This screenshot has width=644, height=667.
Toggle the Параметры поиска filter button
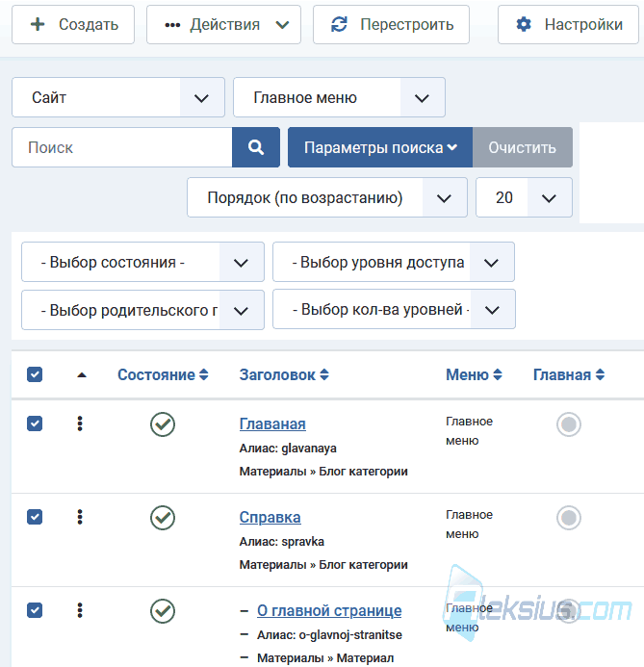coord(380,147)
